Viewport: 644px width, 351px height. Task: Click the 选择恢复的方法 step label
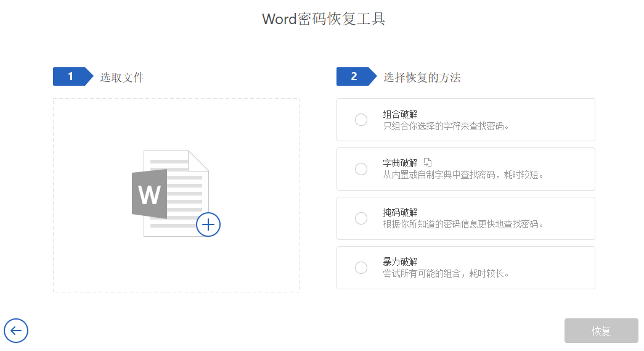coord(422,77)
